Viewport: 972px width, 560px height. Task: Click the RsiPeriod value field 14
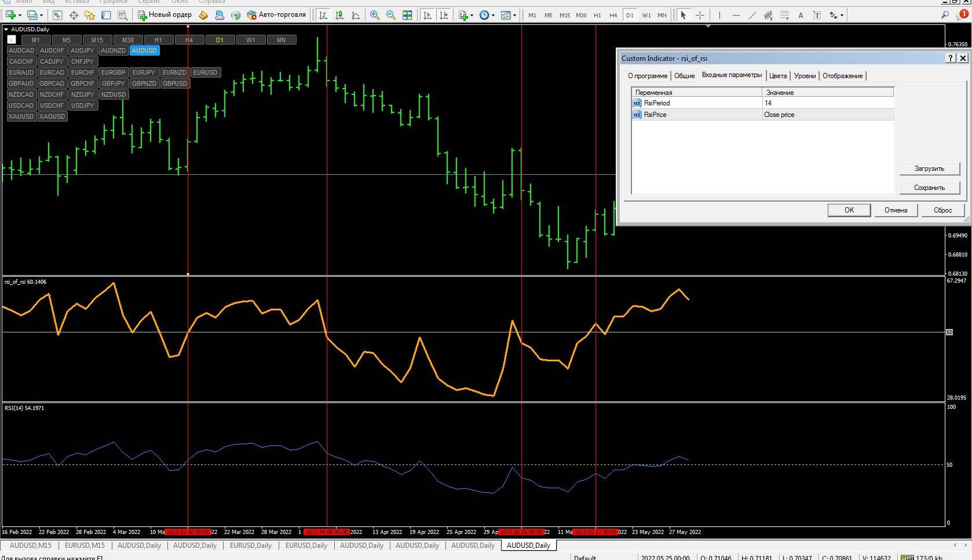click(828, 103)
